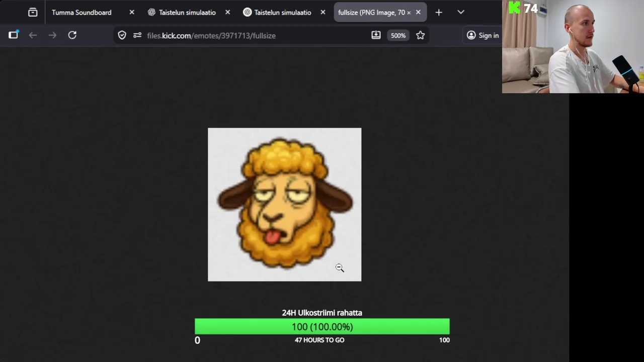Switch to second Taistelun simulaatio tab
Image resolution: width=644 pixels, height=362 pixels.
pyautogui.click(x=283, y=12)
